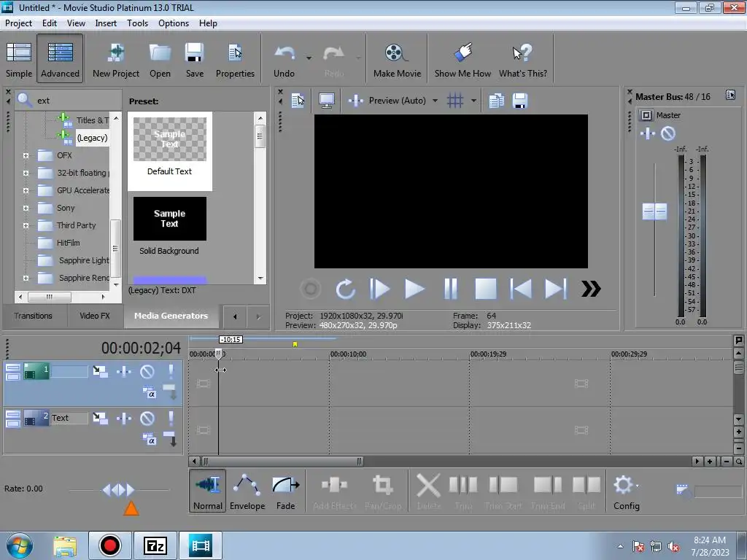Click the Master bus volume fader
Viewport: 747px width, 560px height.
click(x=654, y=211)
